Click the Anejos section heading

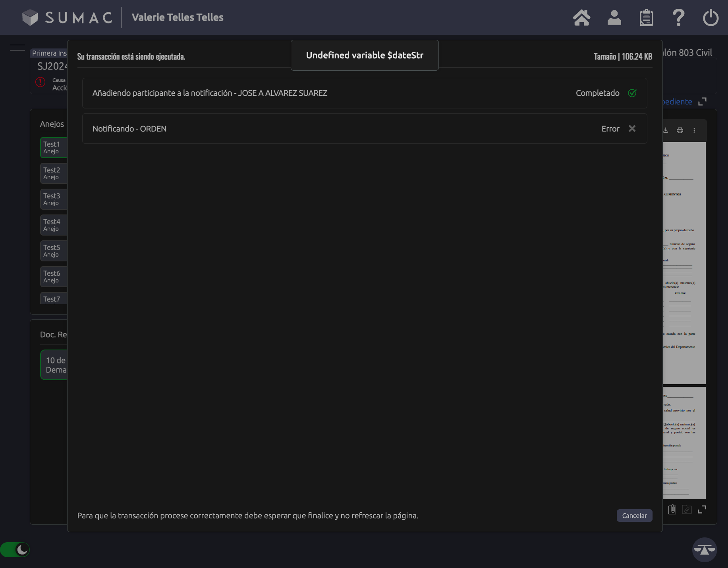52,124
